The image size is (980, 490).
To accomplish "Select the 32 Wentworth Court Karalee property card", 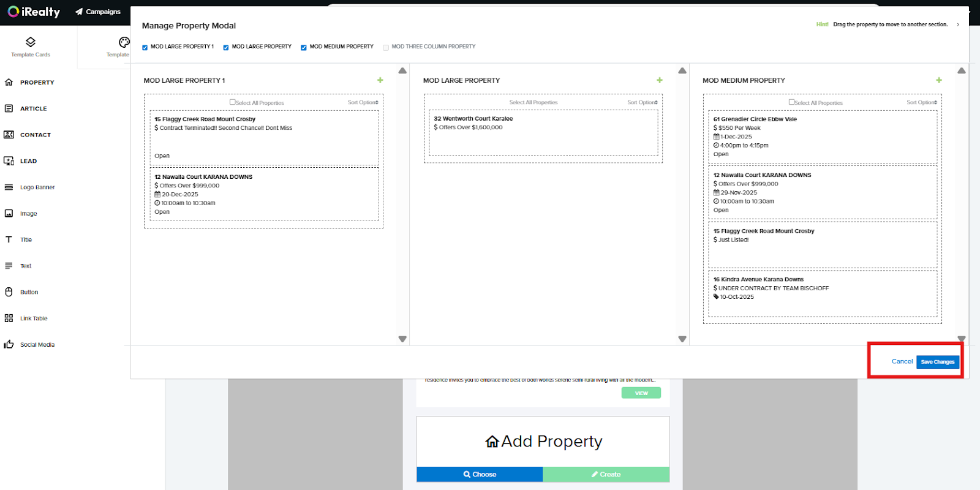I will (x=543, y=132).
